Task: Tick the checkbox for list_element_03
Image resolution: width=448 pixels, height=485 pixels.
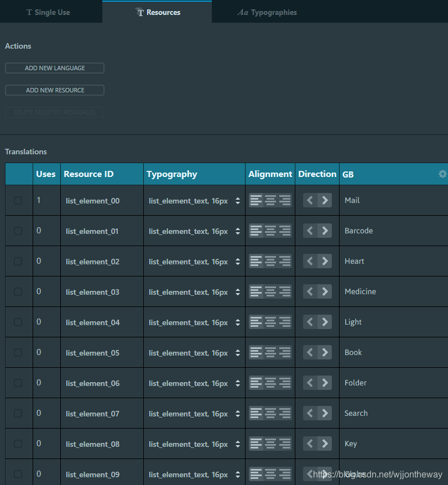Action: [x=18, y=291]
